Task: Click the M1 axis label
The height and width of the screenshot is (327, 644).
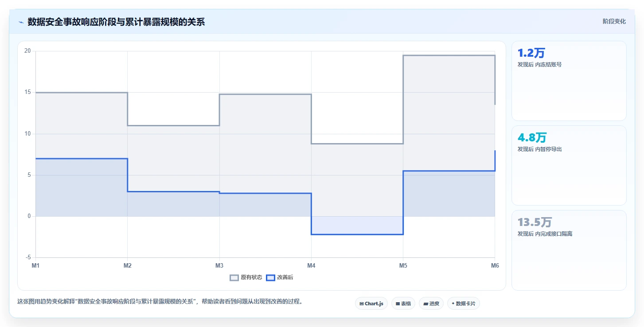Action: coord(35,266)
